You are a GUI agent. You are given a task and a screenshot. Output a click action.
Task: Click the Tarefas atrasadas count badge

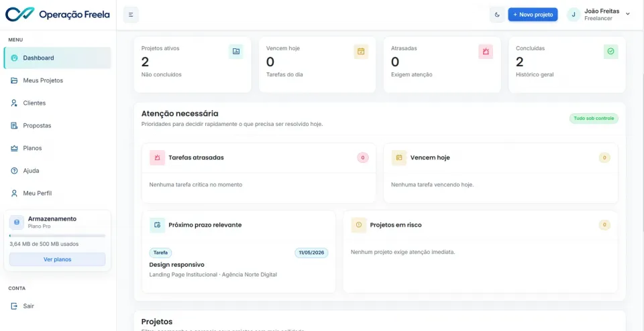tap(363, 157)
